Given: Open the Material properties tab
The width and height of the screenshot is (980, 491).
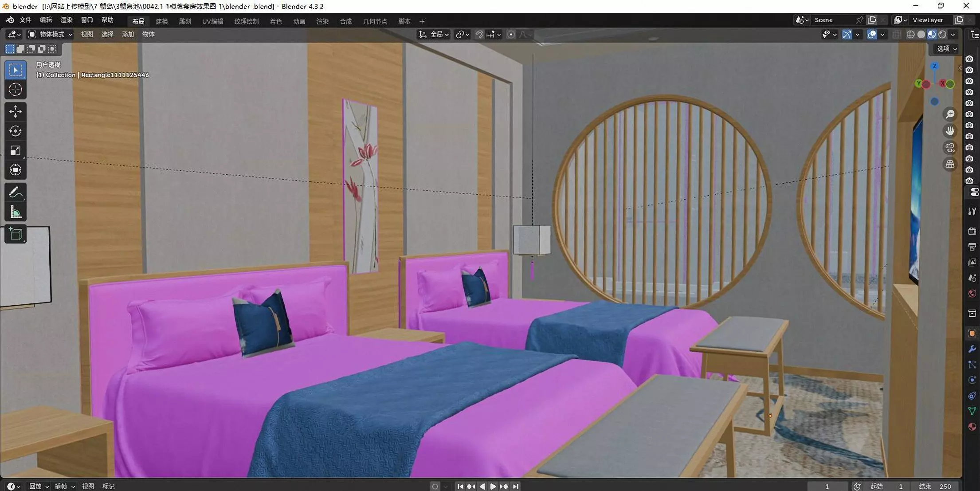Looking at the screenshot, I should (x=972, y=426).
